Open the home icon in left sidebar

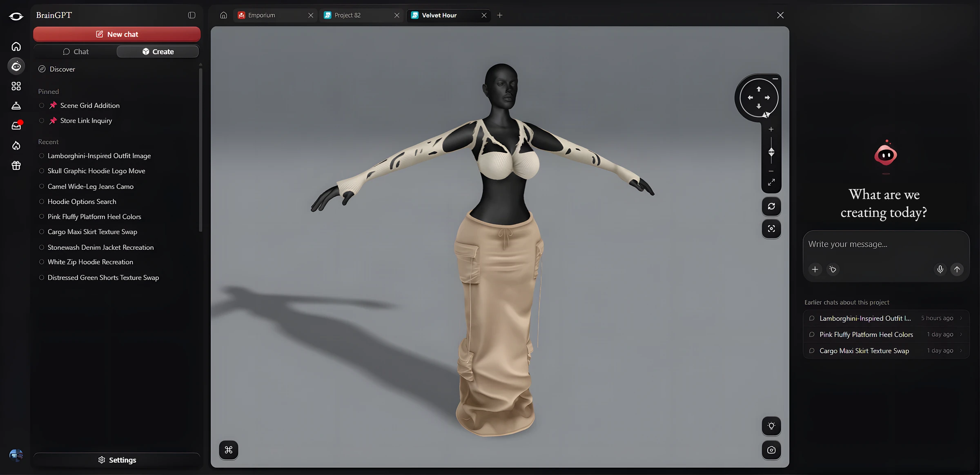pyautogui.click(x=16, y=47)
